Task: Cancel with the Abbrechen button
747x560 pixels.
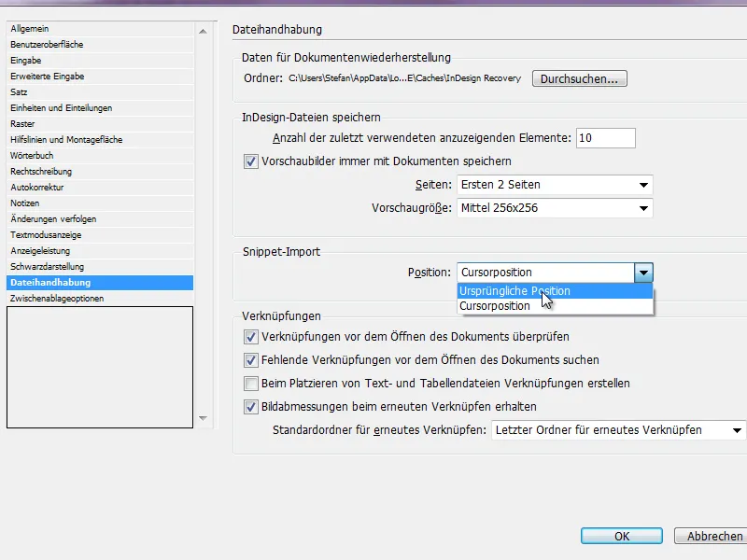Action: tap(713, 536)
